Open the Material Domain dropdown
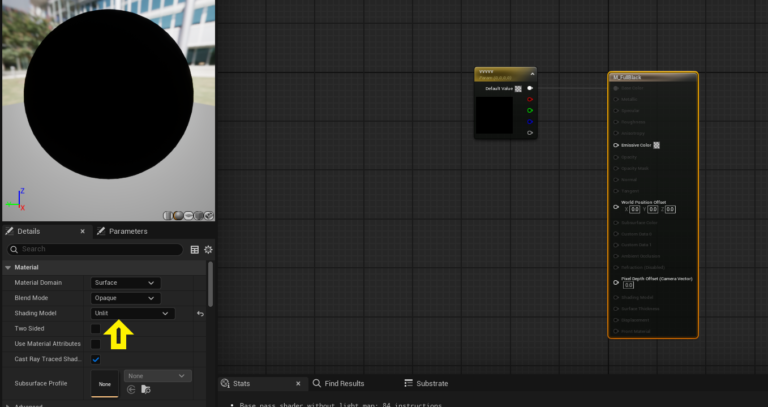 pos(125,283)
